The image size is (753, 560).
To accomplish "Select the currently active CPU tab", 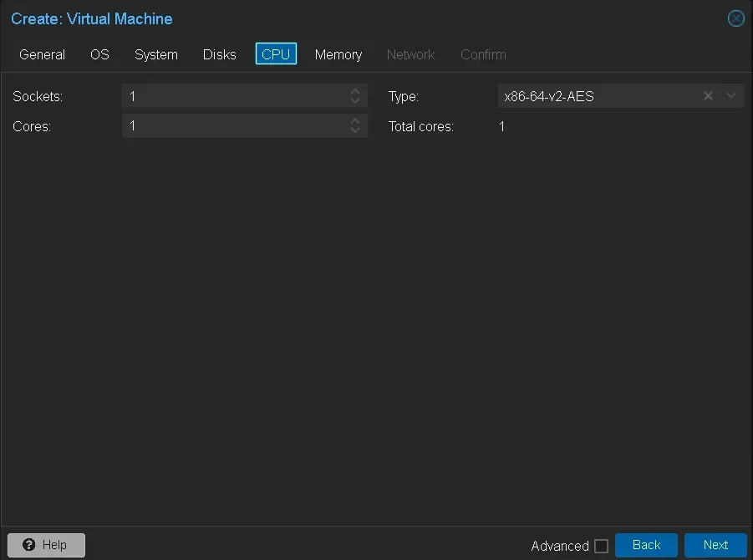I will point(276,54).
